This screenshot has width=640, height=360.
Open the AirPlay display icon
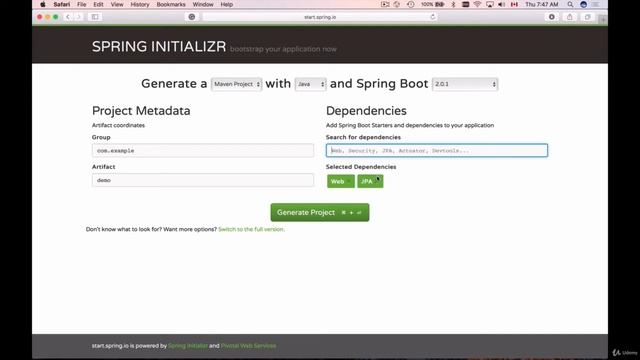[489, 4]
